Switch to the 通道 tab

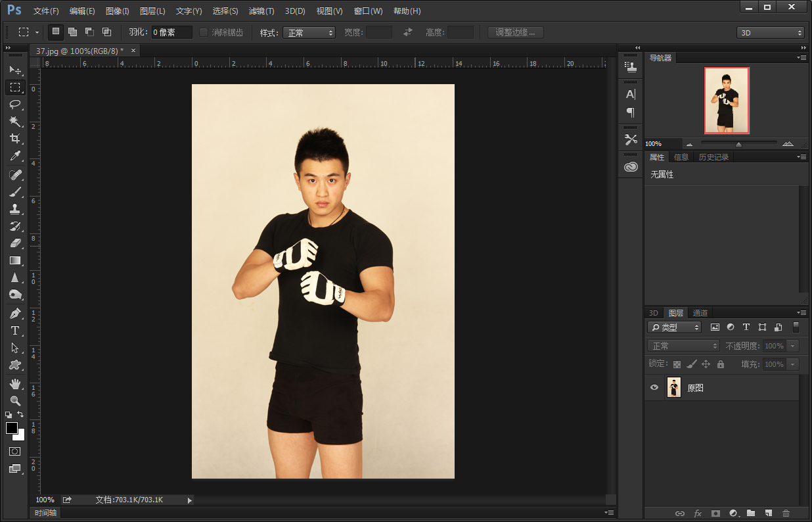click(x=699, y=312)
